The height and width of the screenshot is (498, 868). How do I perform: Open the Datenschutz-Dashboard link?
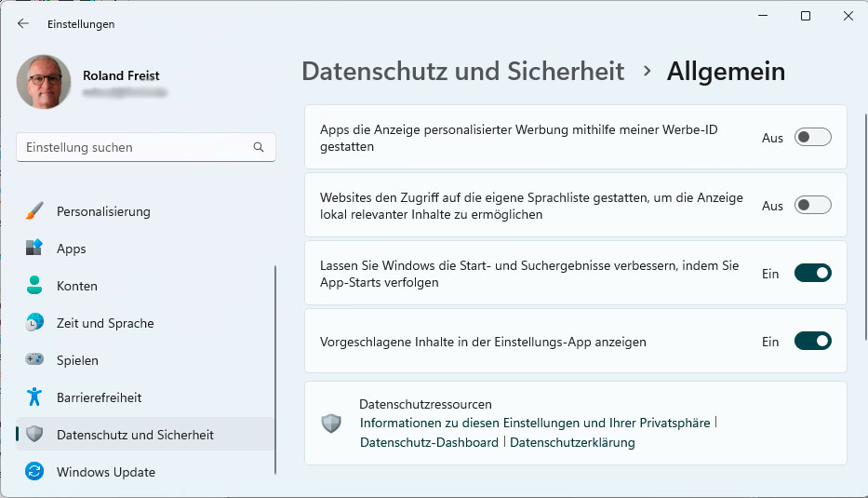coord(429,442)
